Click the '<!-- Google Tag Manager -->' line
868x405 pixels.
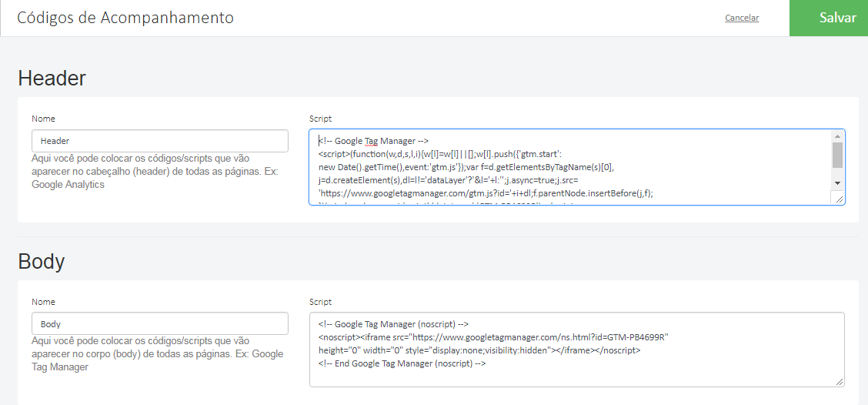tap(374, 141)
